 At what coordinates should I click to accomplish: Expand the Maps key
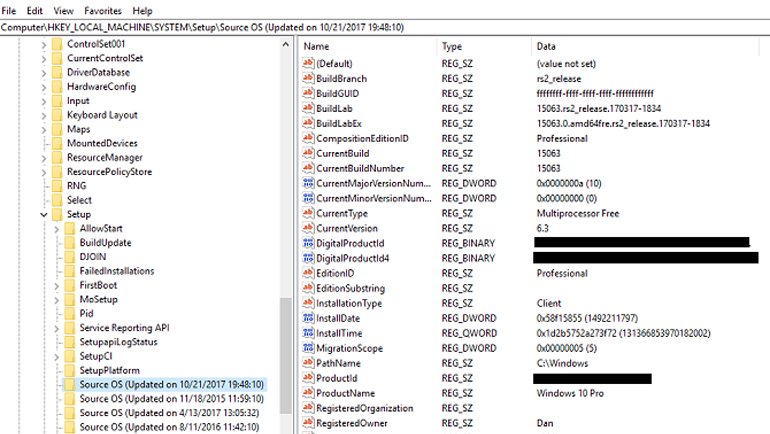(44, 130)
